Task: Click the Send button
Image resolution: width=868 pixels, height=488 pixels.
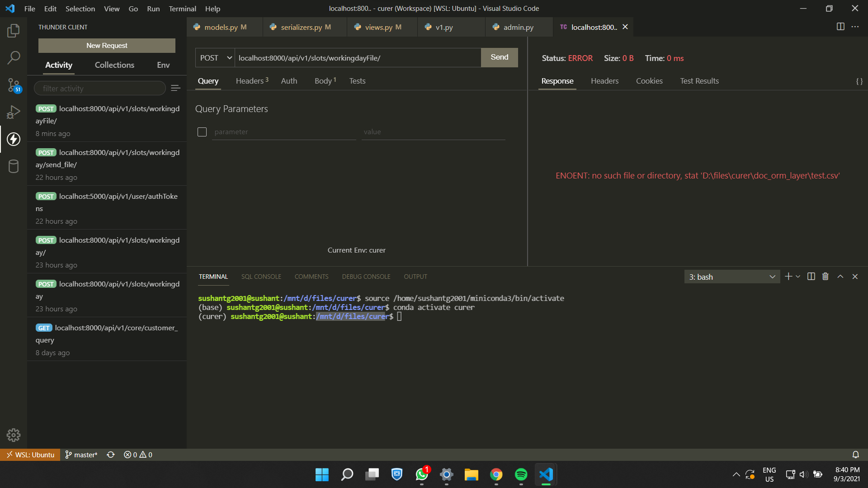Action: tap(499, 57)
